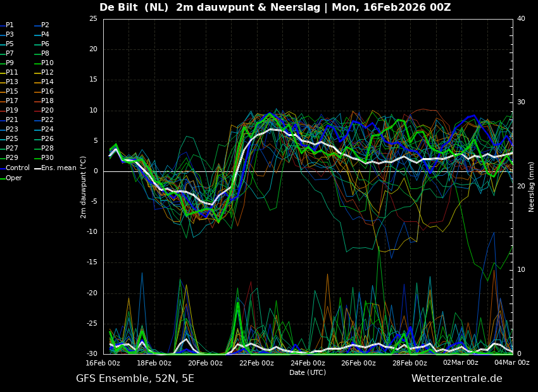Toggle the Control run legend item

tap(17, 168)
